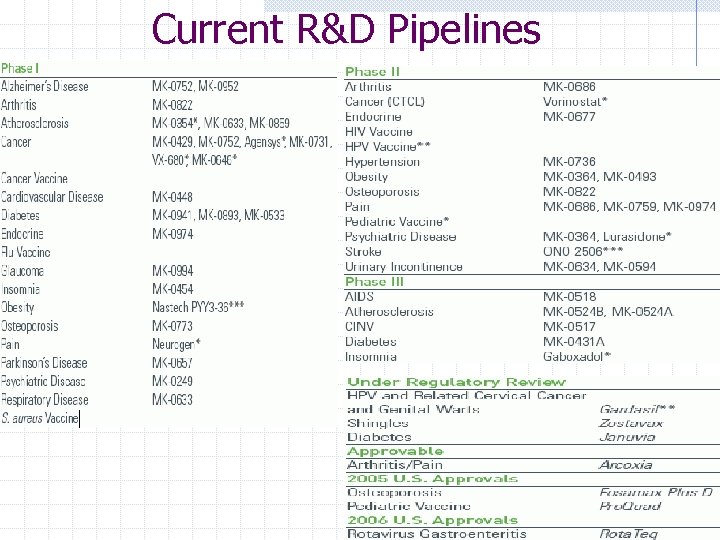Select the 'CINV' row label

[x=360, y=326]
